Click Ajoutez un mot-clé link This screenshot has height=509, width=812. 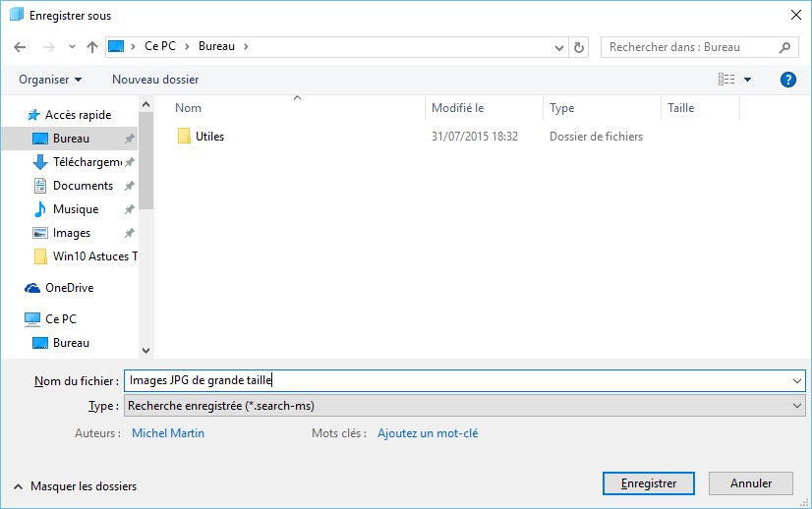pyautogui.click(x=428, y=433)
